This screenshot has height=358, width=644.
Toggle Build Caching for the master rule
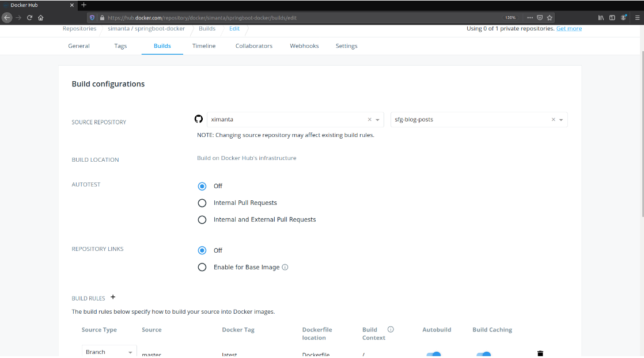[x=483, y=354]
